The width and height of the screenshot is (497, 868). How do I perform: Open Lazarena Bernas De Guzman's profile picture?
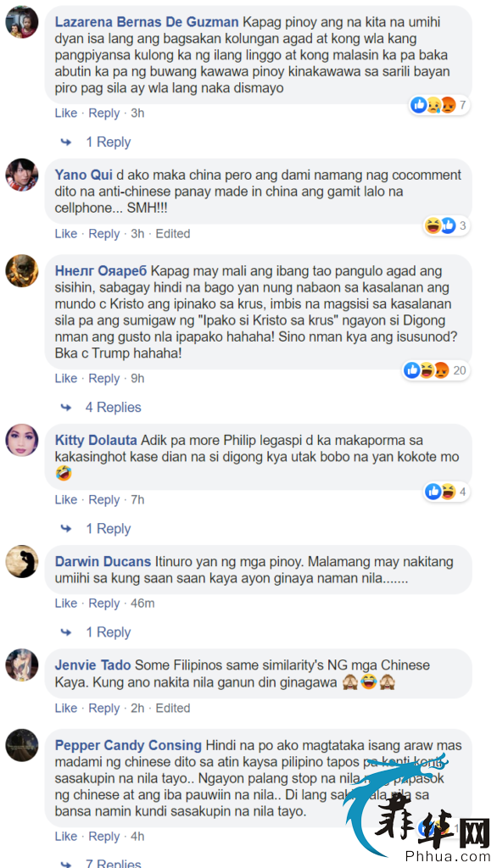tap(22, 22)
